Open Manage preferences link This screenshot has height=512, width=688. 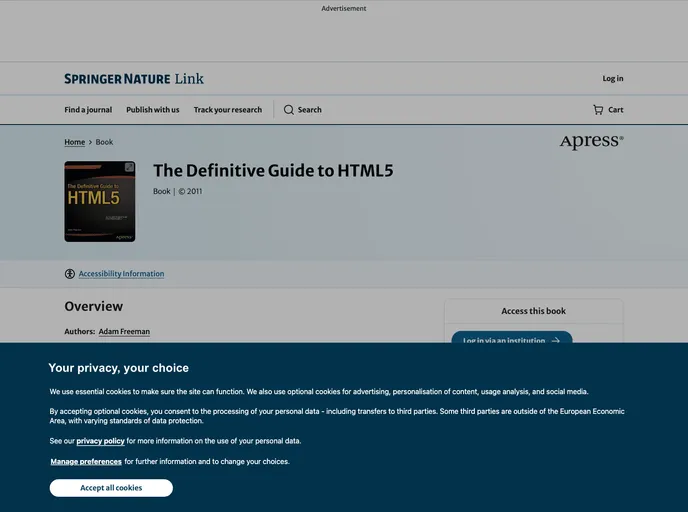click(x=86, y=462)
